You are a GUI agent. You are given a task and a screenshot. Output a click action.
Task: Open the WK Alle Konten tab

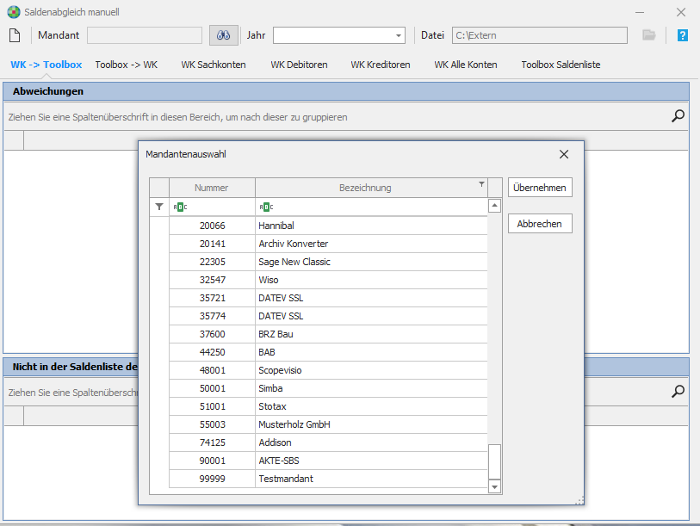(x=466, y=65)
